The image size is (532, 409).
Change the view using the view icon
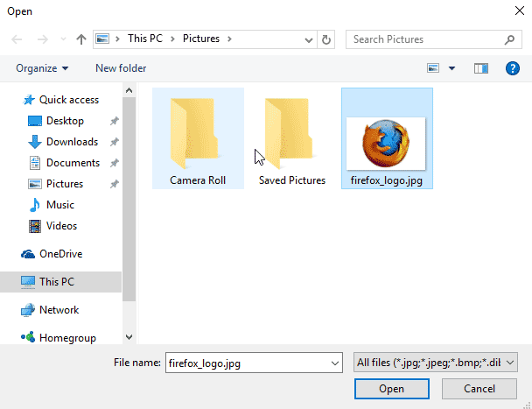point(433,68)
